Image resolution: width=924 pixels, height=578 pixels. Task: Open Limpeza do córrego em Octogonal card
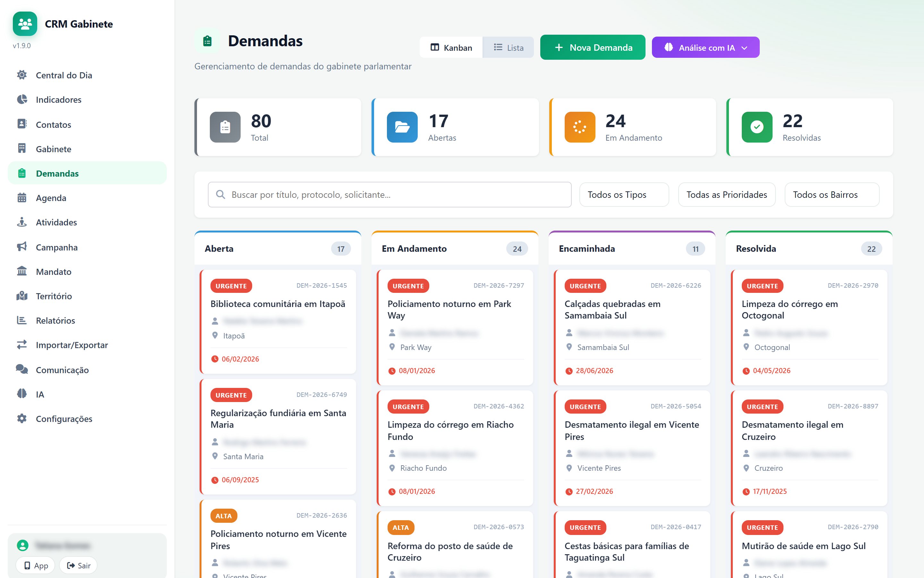(x=809, y=328)
